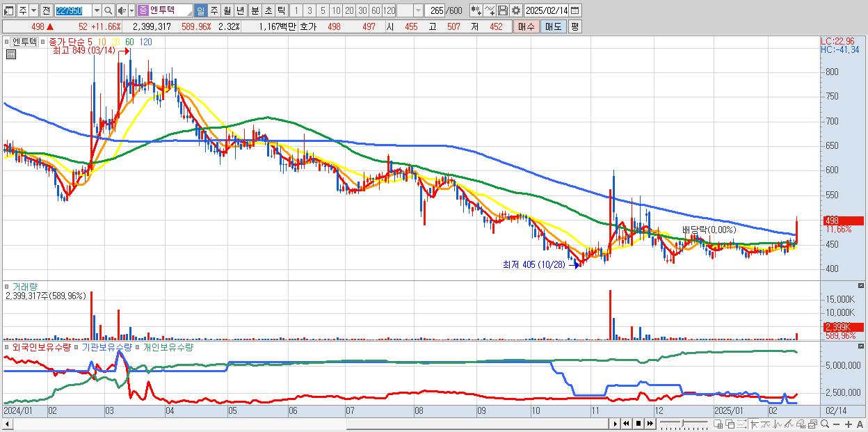Screen dimensions: 868x432
Task: Click the minus zoom-out icon at bottom
Action: coord(836,424)
